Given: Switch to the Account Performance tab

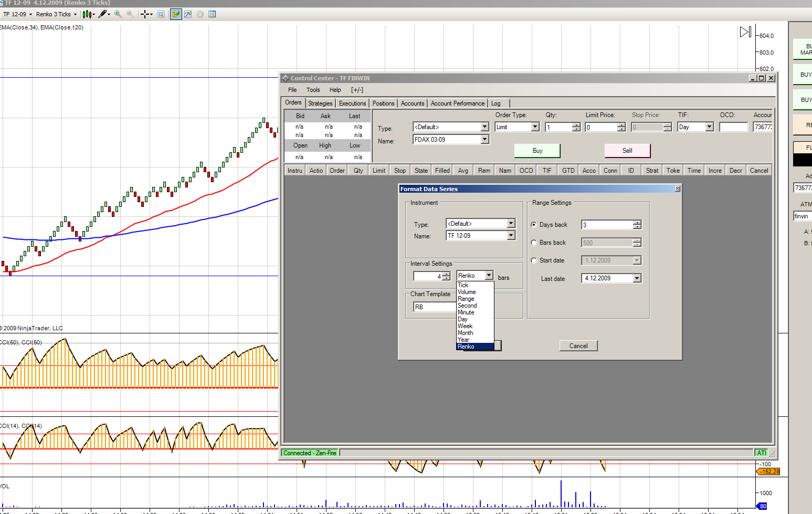Looking at the screenshot, I should tap(457, 103).
